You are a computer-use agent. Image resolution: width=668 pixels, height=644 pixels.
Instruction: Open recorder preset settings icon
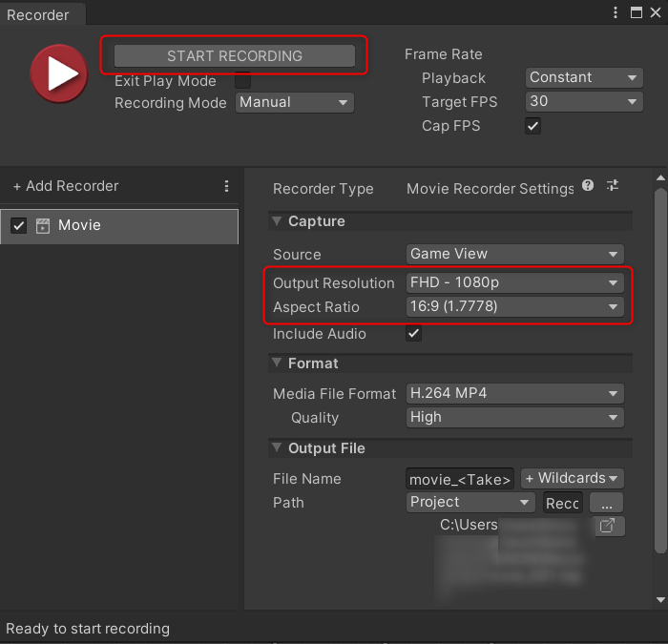click(613, 185)
